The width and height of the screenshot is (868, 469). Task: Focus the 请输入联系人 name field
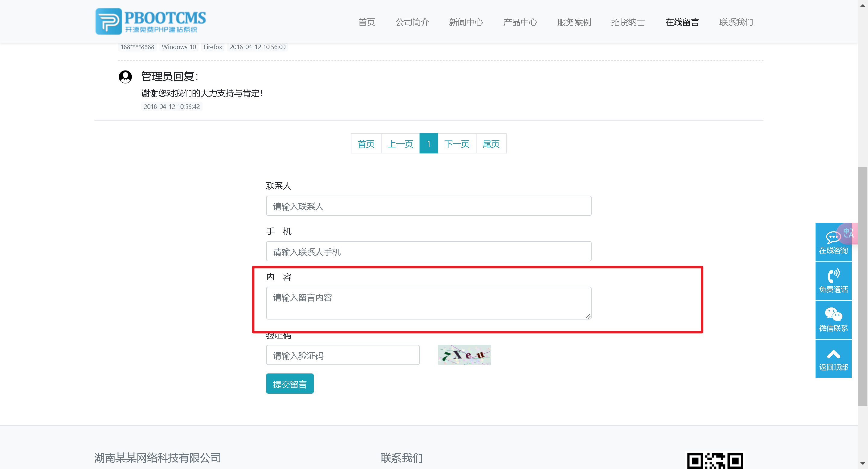(x=428, y=206)
